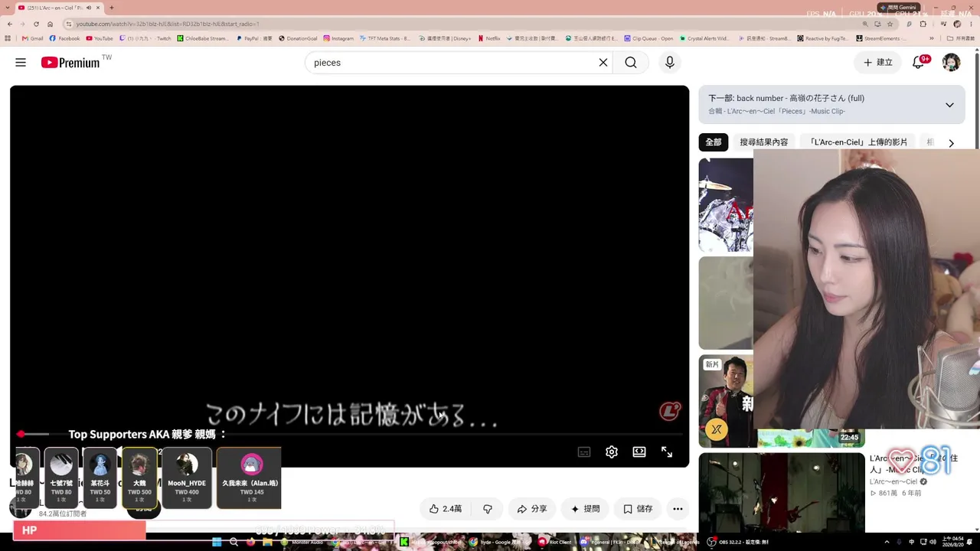Viewport: 980px width, 551px height.
Task: Save video with the 儲存 button
Action: (x=638, y=509)
